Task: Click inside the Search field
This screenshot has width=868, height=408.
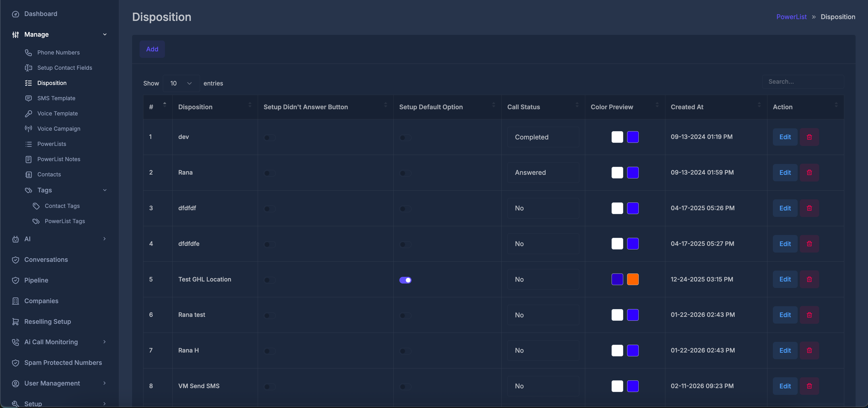Action: click(803, 81)
